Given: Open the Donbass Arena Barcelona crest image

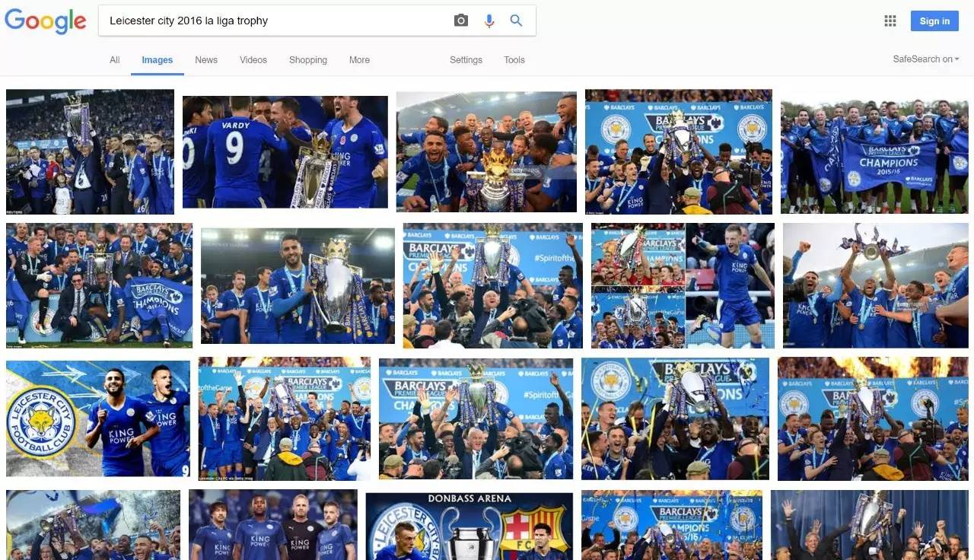Looking at the screenshot, I should click(x=469, y=527).
